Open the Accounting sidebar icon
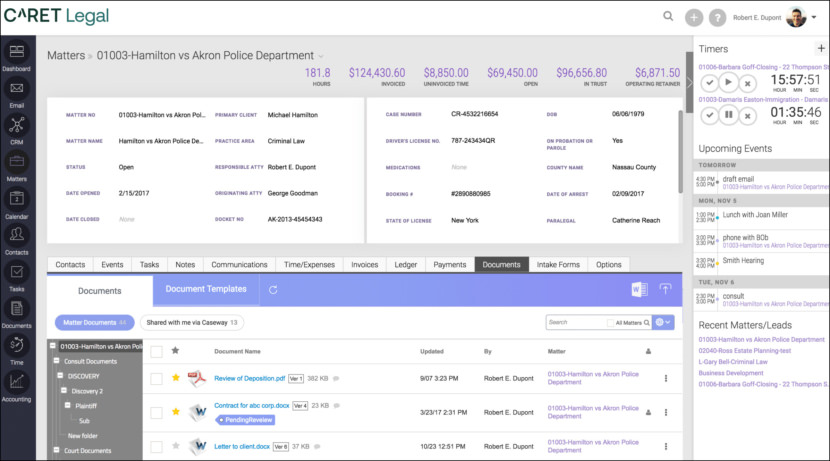The width and height of the screenshot is (830, 461). 16,382
